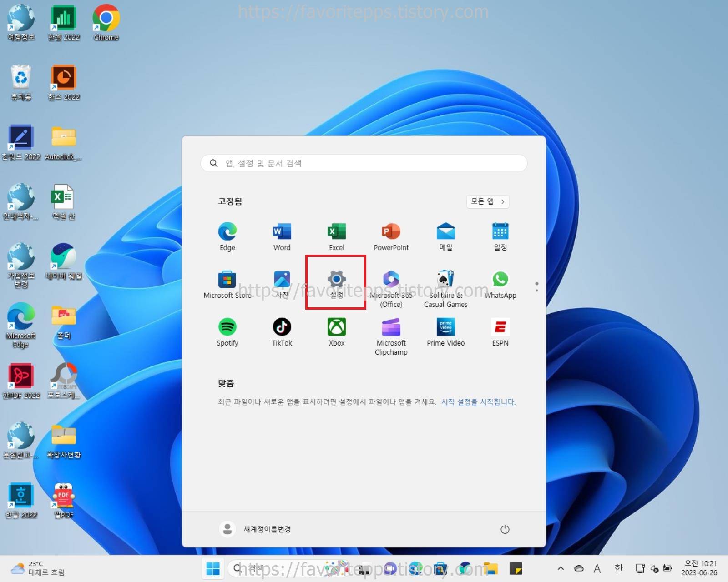Viewport: 728px width, 582px height.
Task: Select the Chrome desktop shortcut
Action: tap(106, 23)
